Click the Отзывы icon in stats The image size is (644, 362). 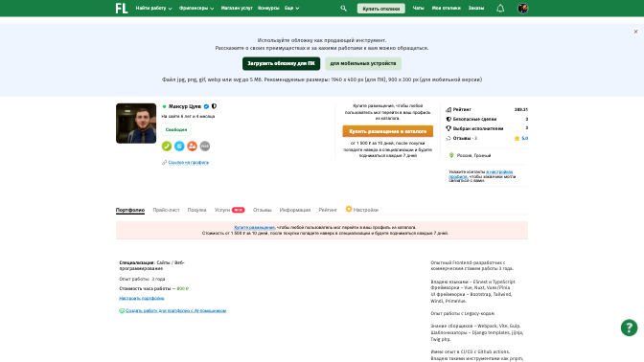(x=448, y=138)
